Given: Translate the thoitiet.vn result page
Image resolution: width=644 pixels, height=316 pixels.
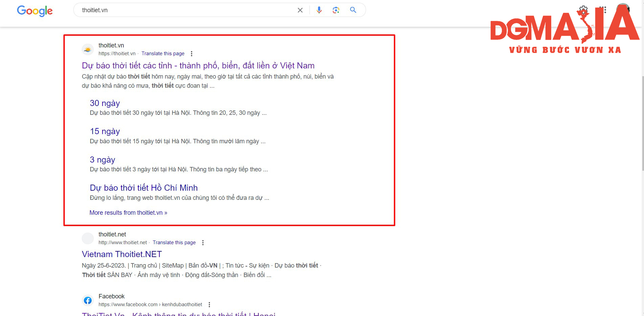Looking at the screenshot, I should 163,54.
